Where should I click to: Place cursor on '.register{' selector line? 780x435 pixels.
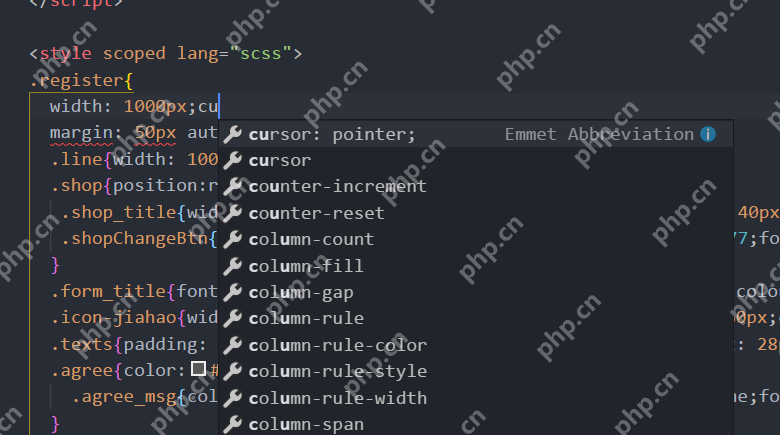click(x=82, y=80)
